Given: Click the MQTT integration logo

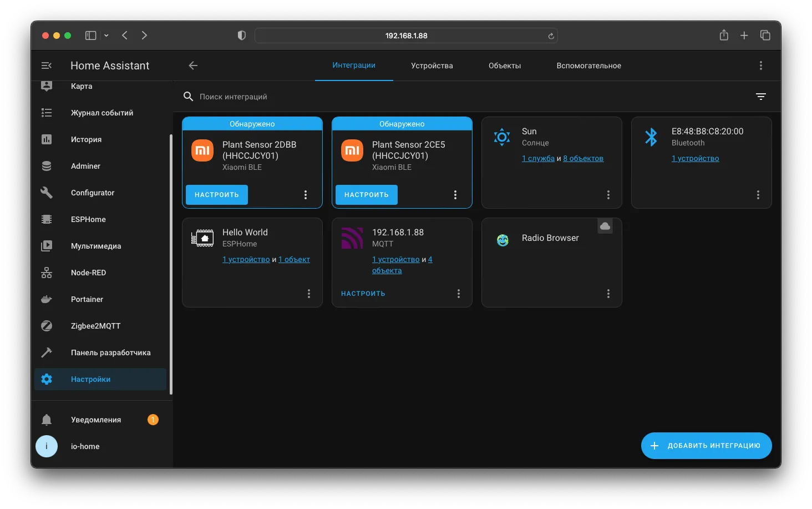Looking at the screenshot, I should click(x=352, y=238).
